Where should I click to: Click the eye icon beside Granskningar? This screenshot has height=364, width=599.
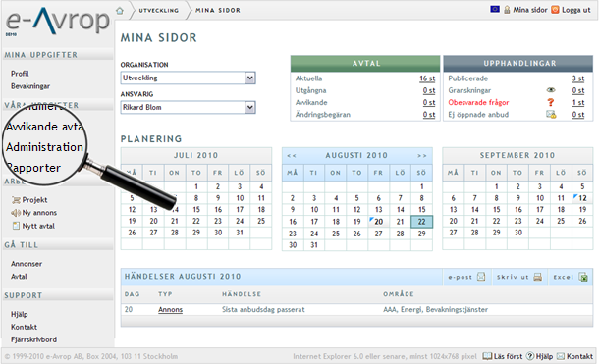click(551, 90)
